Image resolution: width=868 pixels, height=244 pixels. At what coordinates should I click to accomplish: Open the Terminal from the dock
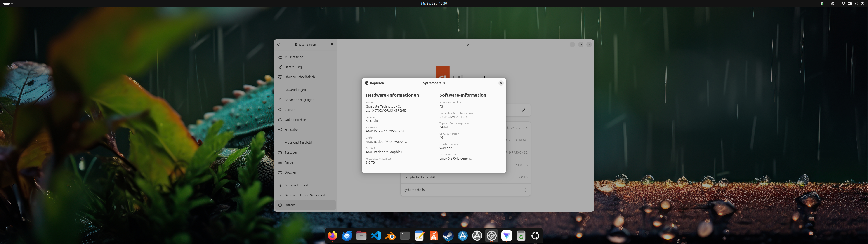(x=405, y=236)
